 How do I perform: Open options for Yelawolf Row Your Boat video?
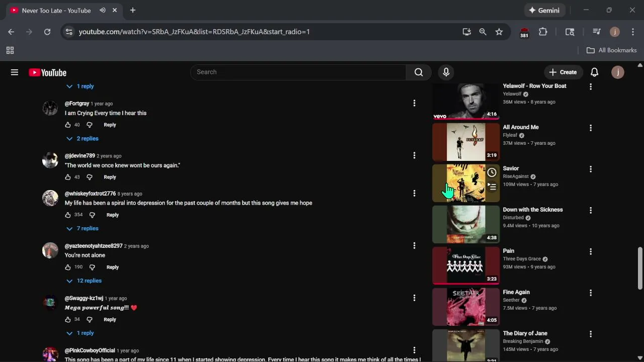591,86
